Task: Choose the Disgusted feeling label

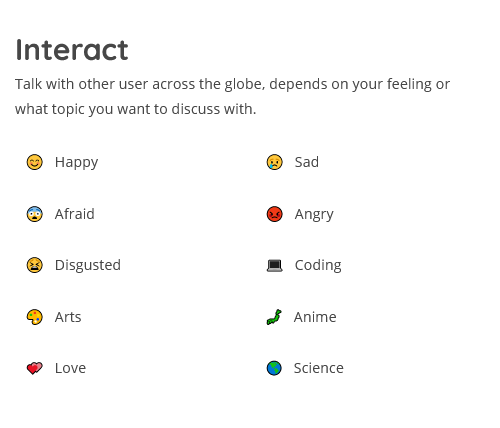Action: point(88,266)
